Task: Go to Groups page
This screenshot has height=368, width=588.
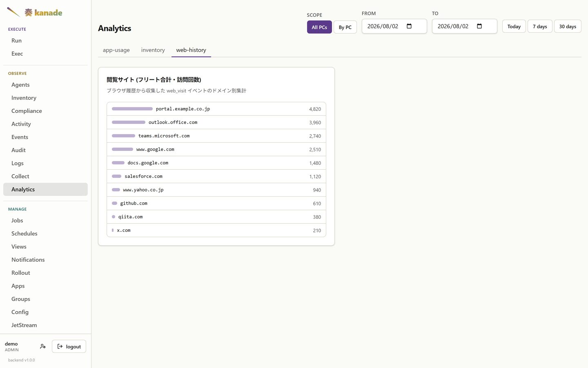Action: click(45, 299)
